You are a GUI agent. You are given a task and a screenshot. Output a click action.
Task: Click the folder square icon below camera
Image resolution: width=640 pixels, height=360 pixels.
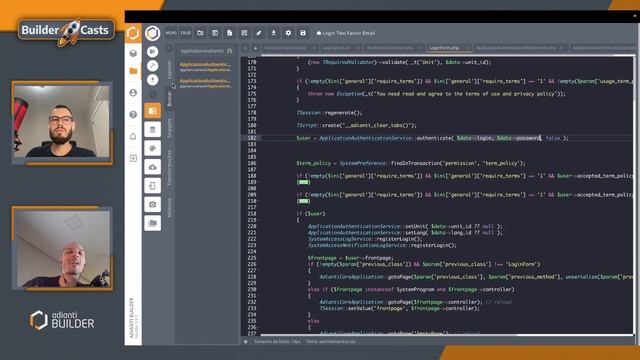(153, 223)
